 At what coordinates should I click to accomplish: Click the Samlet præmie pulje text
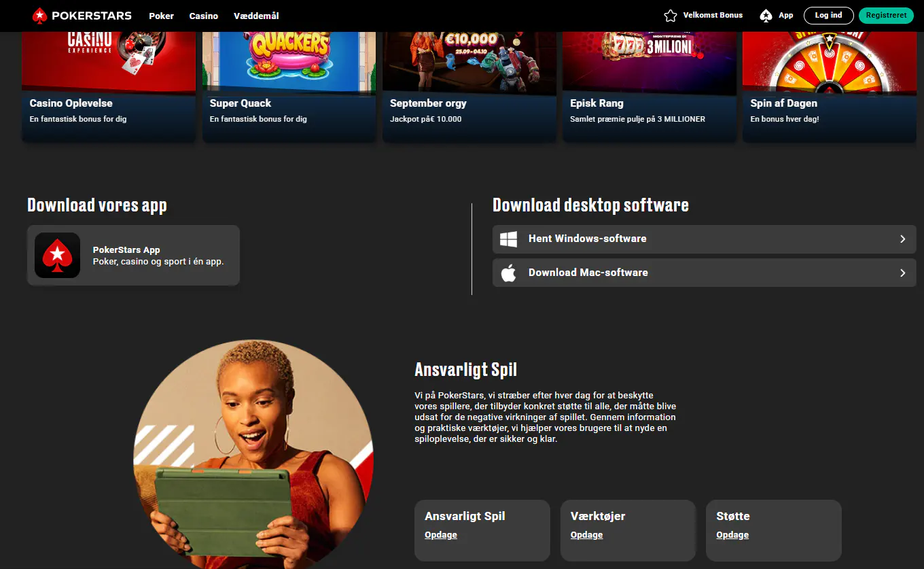pyautogui.click(x=638, y=119)
